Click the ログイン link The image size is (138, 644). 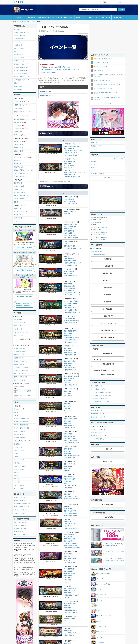point(121,2)
